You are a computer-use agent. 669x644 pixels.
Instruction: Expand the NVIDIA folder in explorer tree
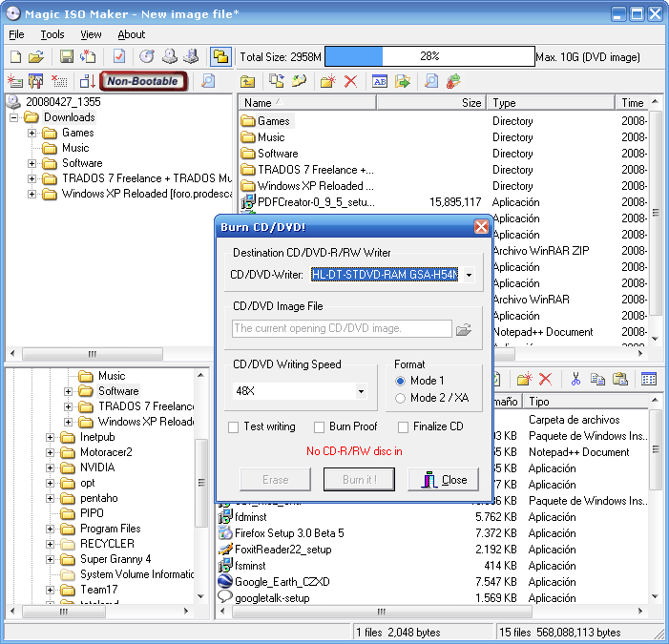(x=50, y=467)
